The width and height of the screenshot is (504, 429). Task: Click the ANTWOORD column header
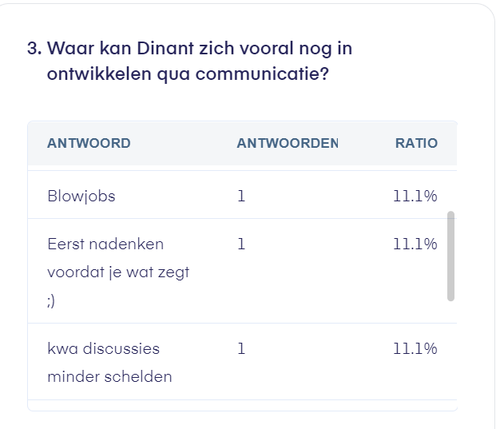[x=89, y=144]
